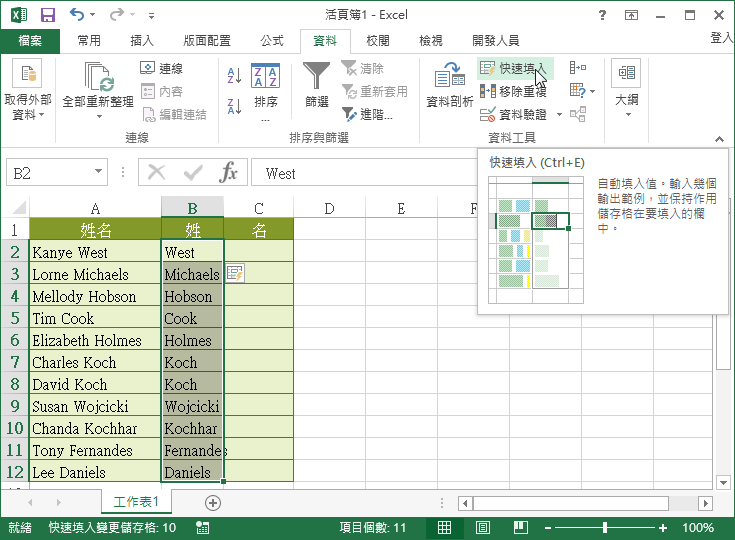Image resolution: width=735 pixels, height=540 pixels.
Task: Click 全部重新整理 refresh icon
Action: (x=99, y=76)
